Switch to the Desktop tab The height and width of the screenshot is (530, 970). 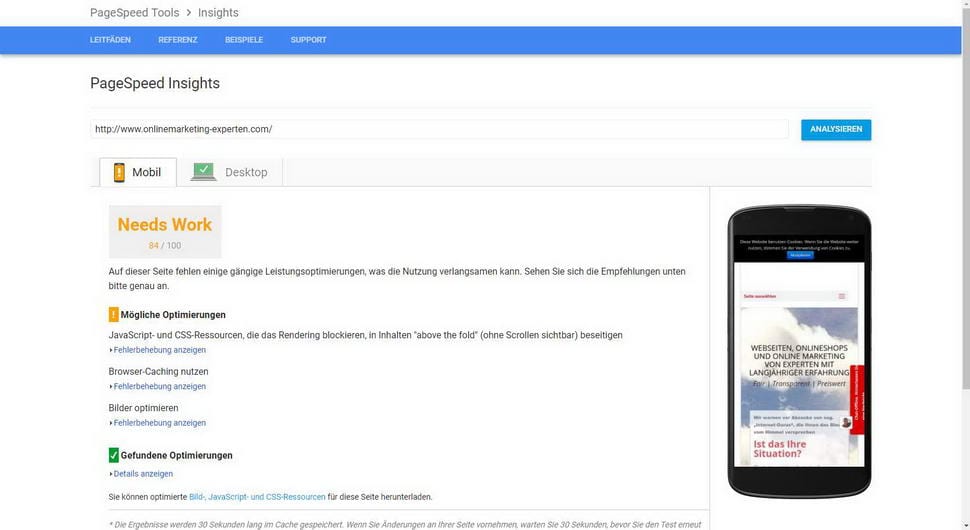230,172
